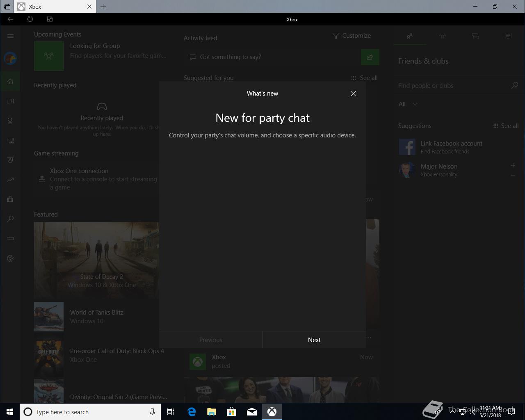Open My games icon in sidebar
The height and width of the screenshot is (420, 525).
pos(10,101)
